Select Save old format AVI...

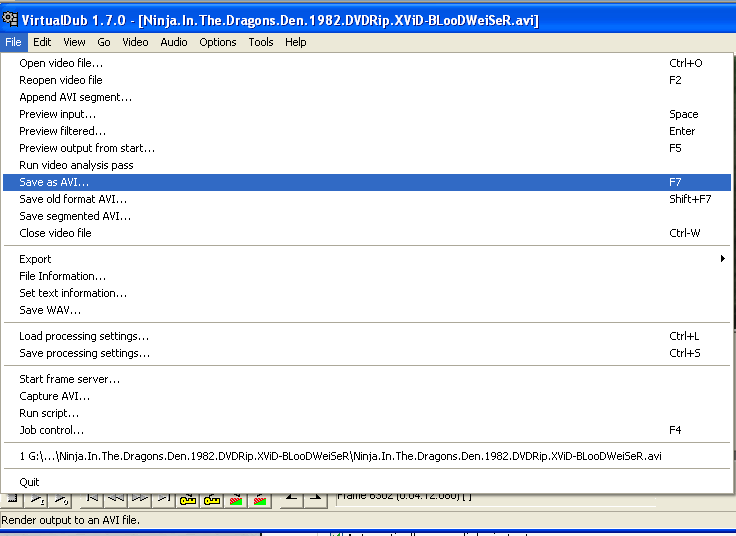[367, 199]
